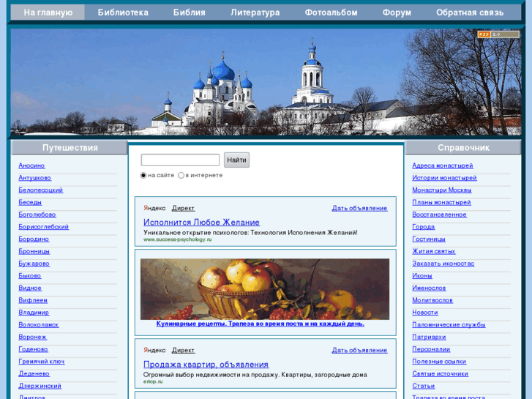Open the Беседы link
The width and height of the screenshot is (532, 399).
30,202
